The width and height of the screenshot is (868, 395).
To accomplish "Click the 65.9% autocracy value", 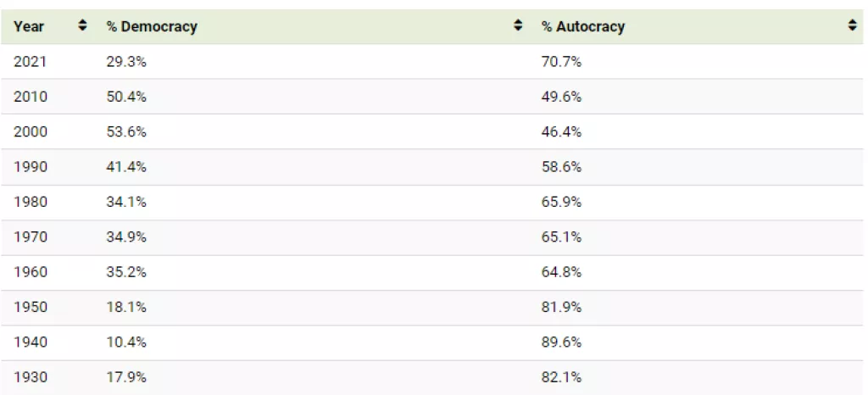I will tap(561, 202).
